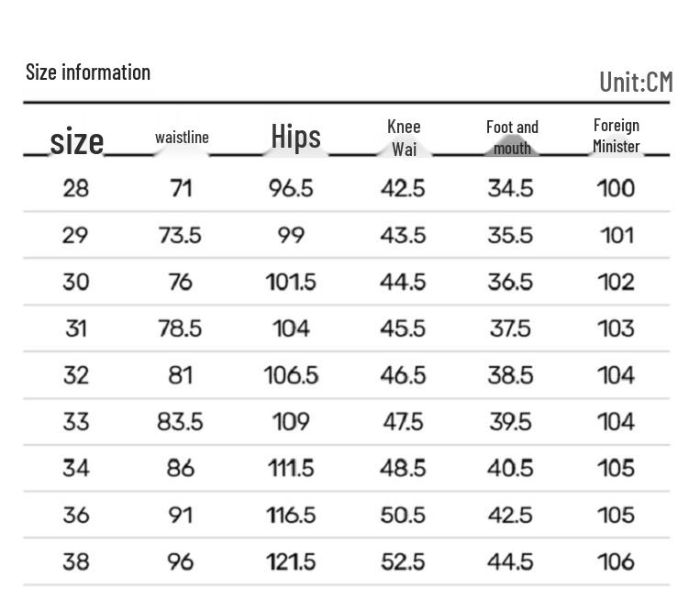Click the length value 100
The image size is (700, 600).
pos(616,188)
